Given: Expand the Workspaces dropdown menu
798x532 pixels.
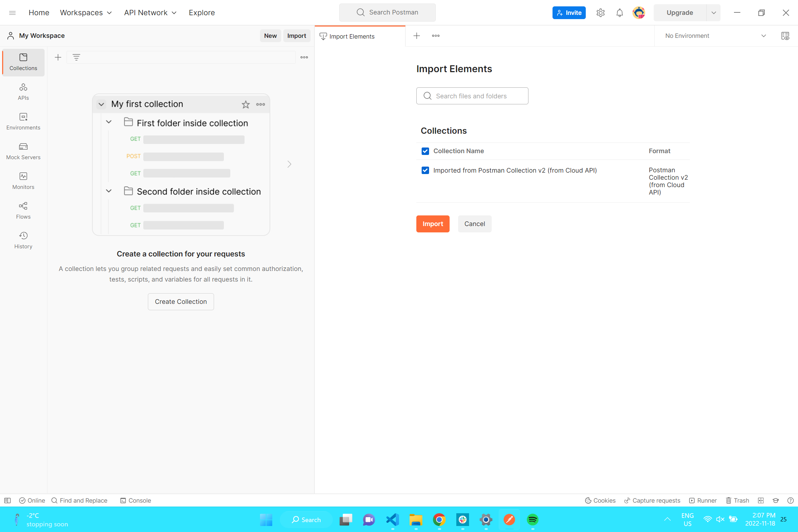Looking at the screenshot, I should pos(86,13).
